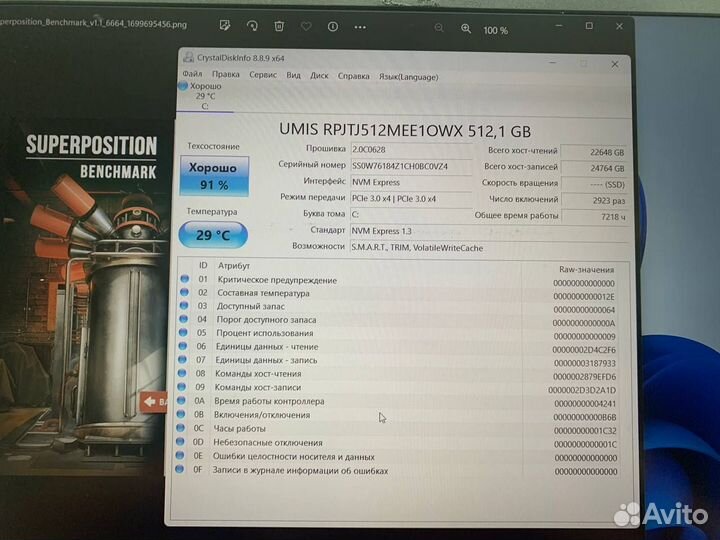Select attribute text Критическое предупреждение

point(277,280)
